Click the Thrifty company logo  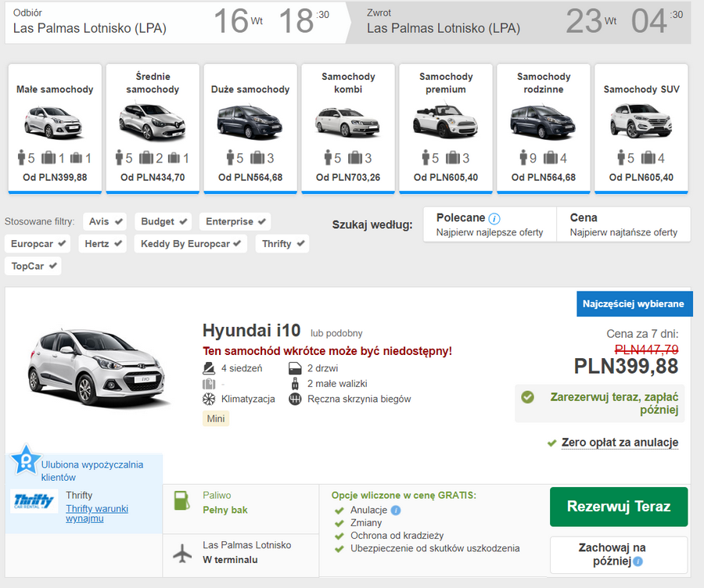[x=34, y=501]
